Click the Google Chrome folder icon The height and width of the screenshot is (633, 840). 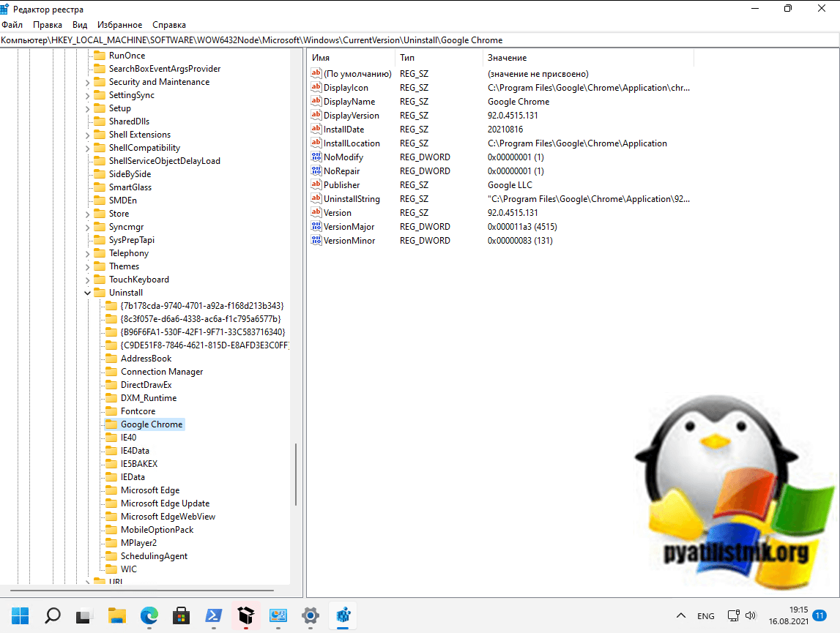pyautogui.click(x=111, y=424)
